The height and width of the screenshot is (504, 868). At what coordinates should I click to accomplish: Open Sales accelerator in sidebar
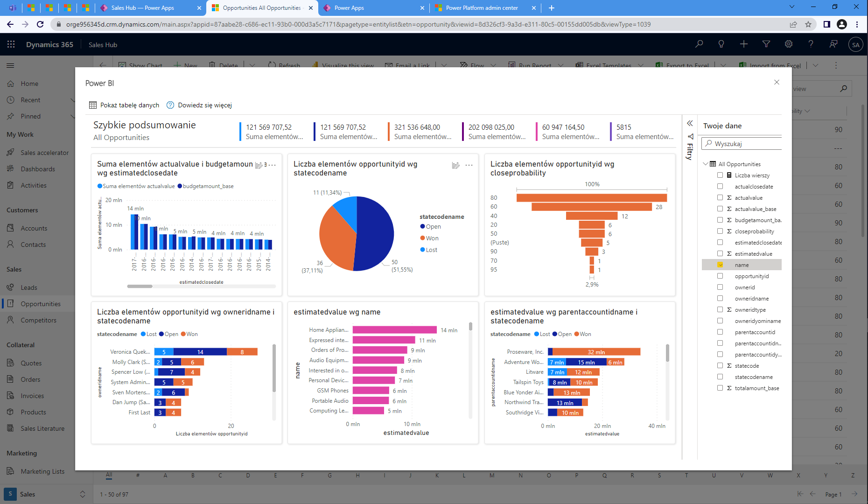(44, 153)
